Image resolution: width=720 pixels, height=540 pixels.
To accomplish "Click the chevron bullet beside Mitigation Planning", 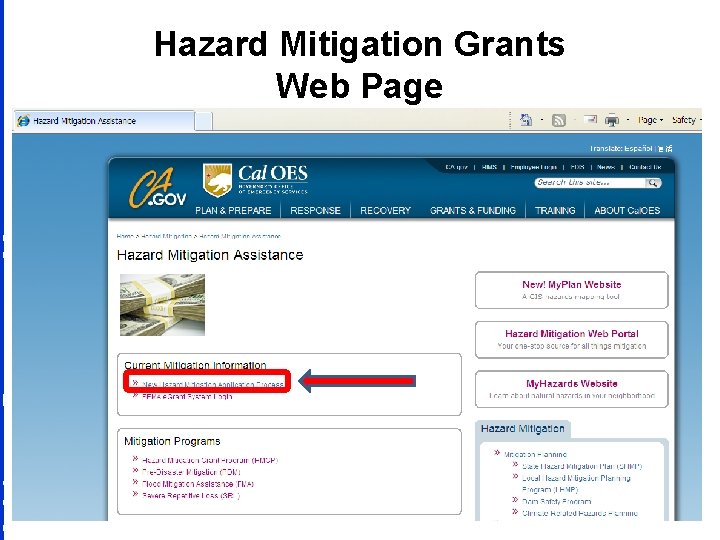I will click(x=497, y=453).
